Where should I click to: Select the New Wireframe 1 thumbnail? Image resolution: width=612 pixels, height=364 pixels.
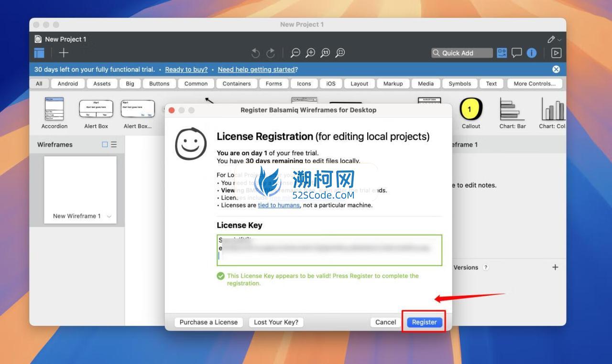tap(80, 190)
